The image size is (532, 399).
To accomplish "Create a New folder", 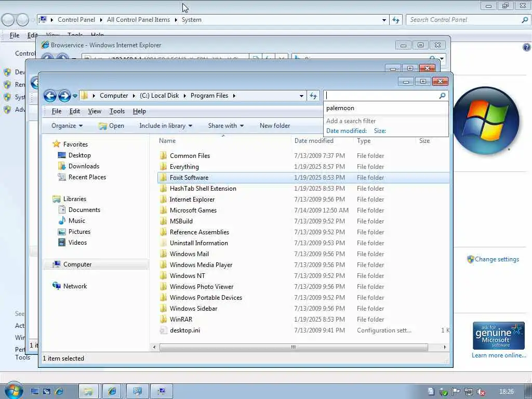I will click(275, 126).
